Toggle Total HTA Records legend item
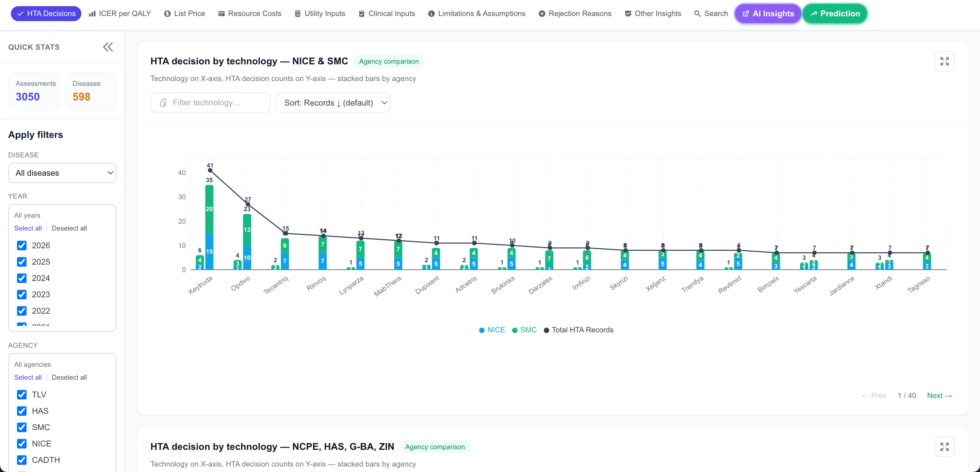980x472 pixels. [578, 330]
